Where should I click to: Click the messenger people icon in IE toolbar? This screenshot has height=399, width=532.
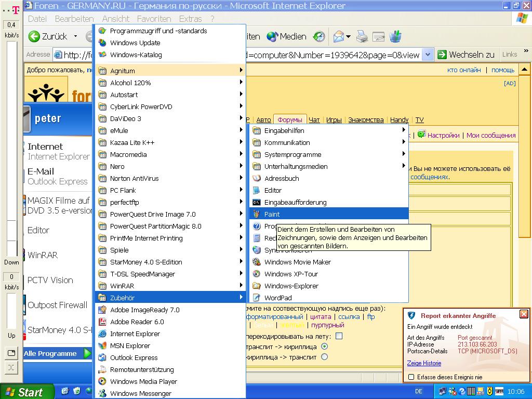tap(395, 36)
